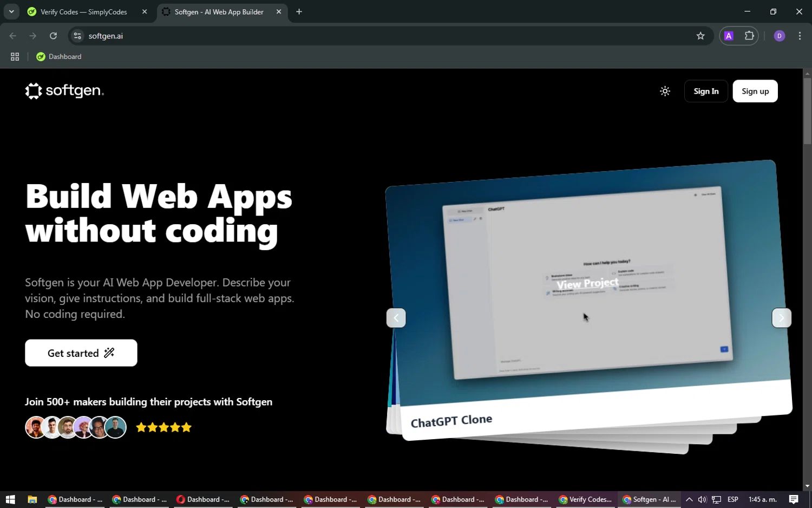Show the previous project in the carousel

tap(396, 318)
